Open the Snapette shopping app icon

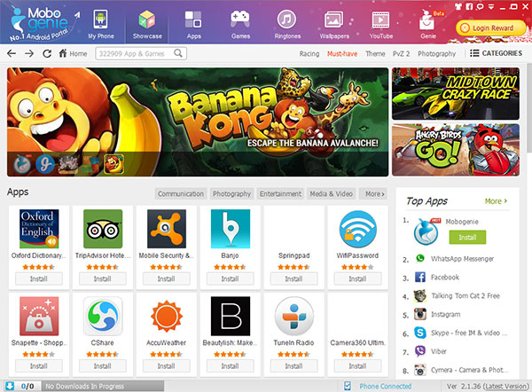click(39, 316)
